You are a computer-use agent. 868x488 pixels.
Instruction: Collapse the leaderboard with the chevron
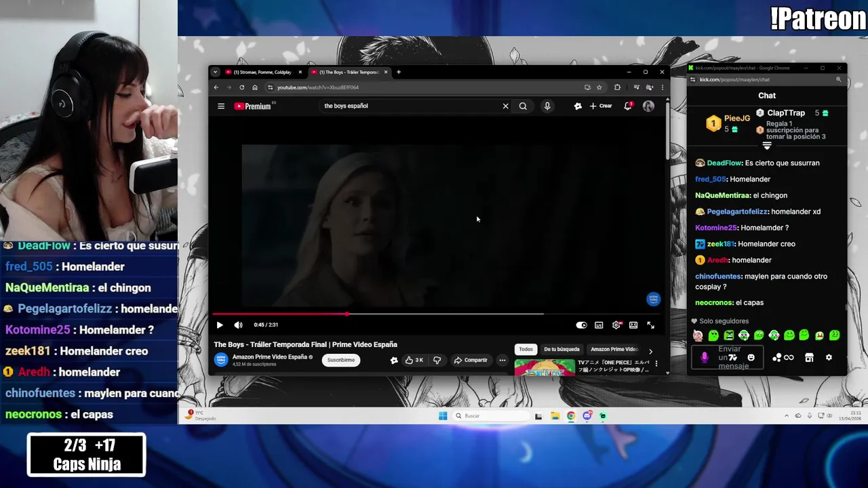(x=767, y=146)
